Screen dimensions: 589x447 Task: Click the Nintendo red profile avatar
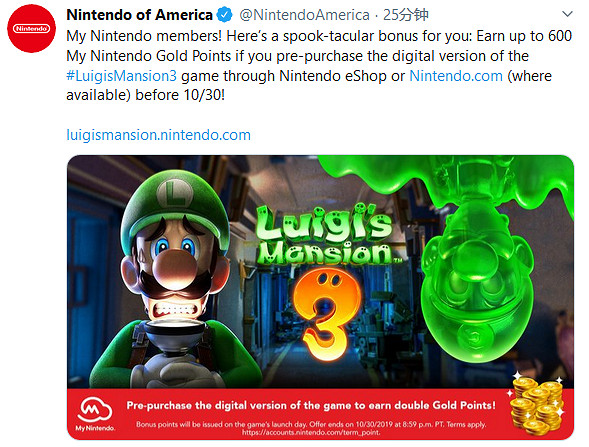[32, 29]
